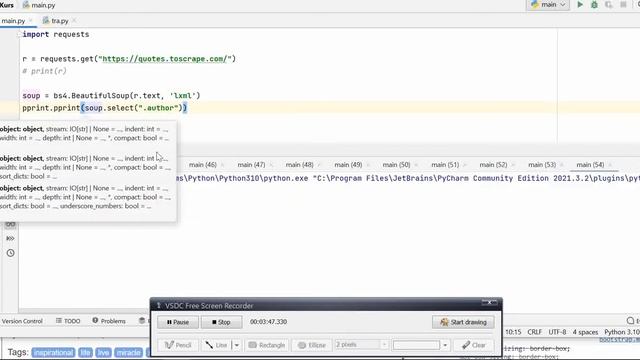Change the 4 spaces indent setting

(x=585, y=332)
